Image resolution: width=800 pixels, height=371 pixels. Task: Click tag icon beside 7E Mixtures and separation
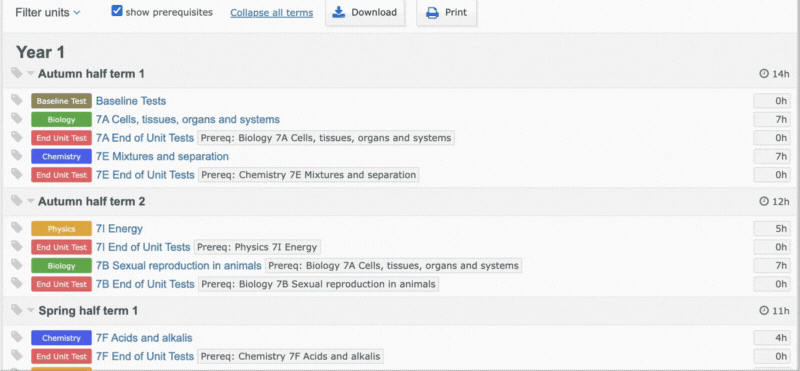click(17, 155)
